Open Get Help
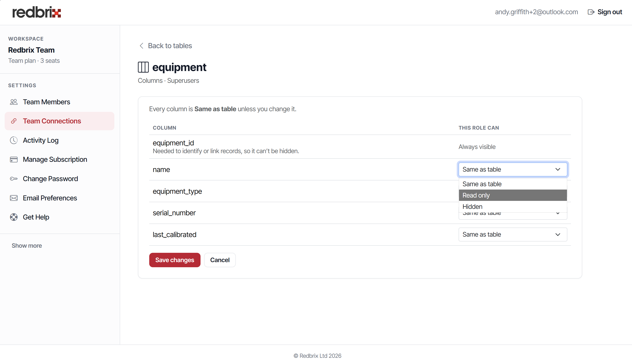 (60, 217)
